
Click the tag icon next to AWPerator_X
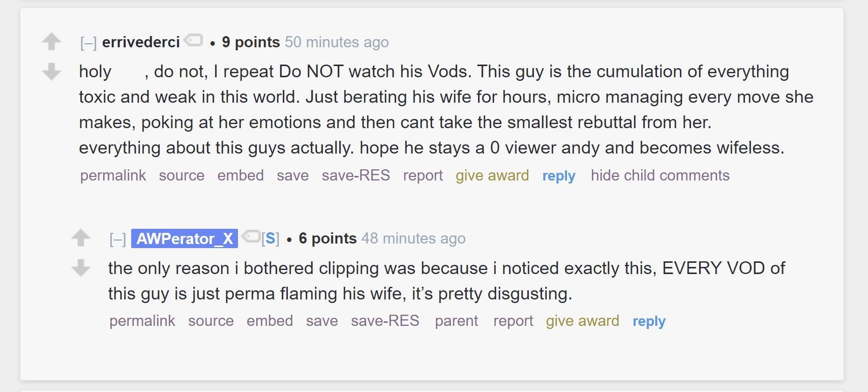pyautogui.click(x=251, y=236)
